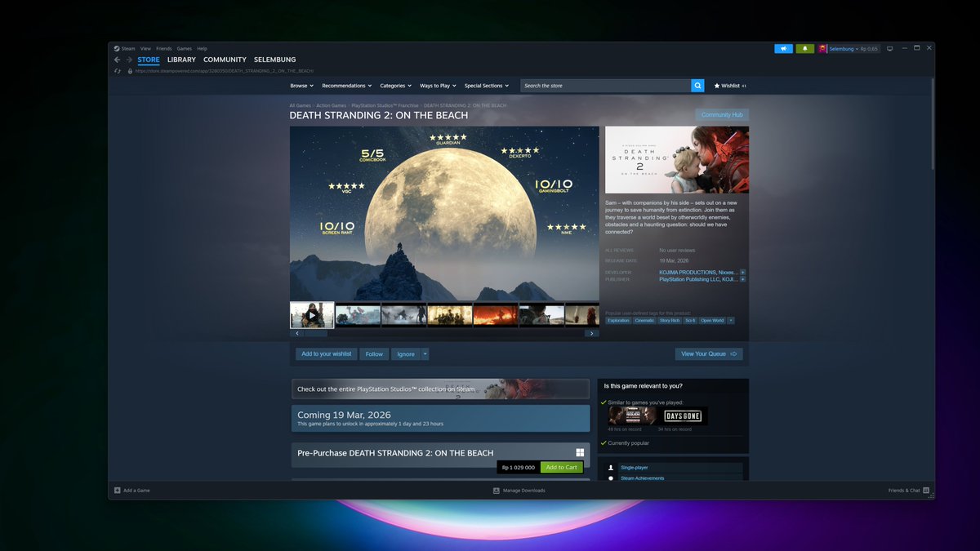
Task: Switch to the COMMUNITY tab
Action: point(225,60)
